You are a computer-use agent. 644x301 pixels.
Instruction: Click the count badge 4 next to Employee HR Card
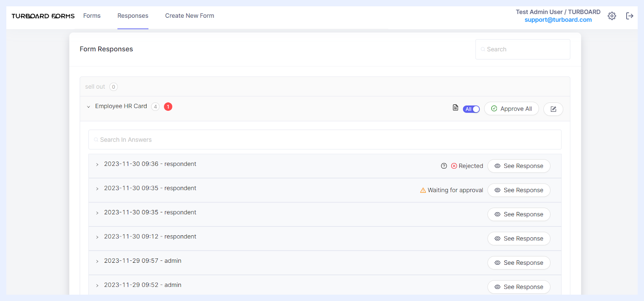[155, 106]
